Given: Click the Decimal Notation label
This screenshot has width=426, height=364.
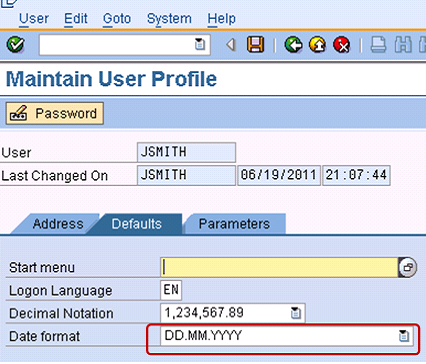Looking at the screenshot, I should click(x=61, y=314).
